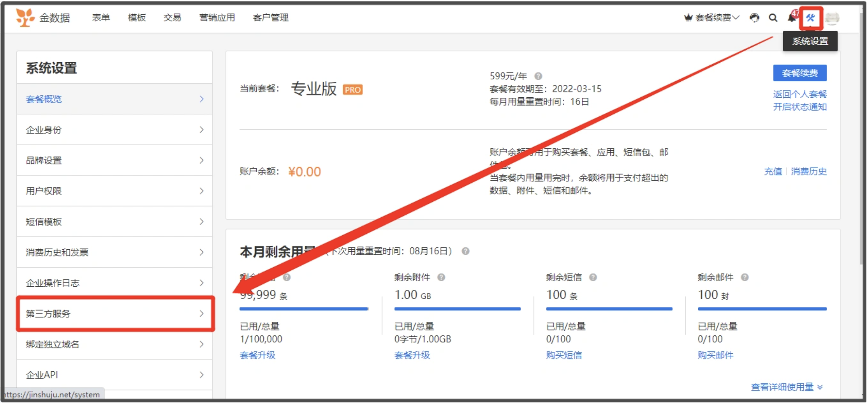Screen dimensions: 868x406
Task: Select 短信模板 in sidebar
Action: [x=114, y=222]
